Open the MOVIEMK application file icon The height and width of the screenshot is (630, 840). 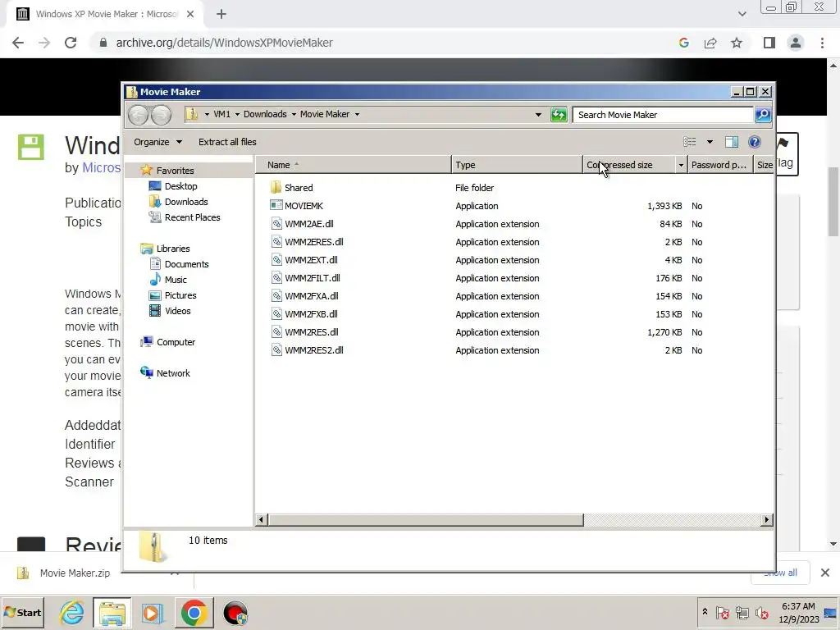pos(276,206)
